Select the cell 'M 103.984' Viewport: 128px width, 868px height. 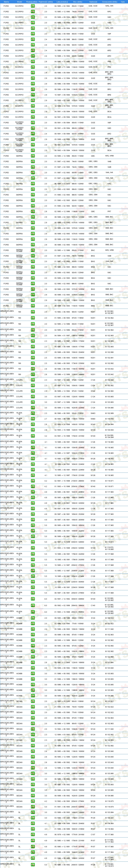click(x=110, y=812)
